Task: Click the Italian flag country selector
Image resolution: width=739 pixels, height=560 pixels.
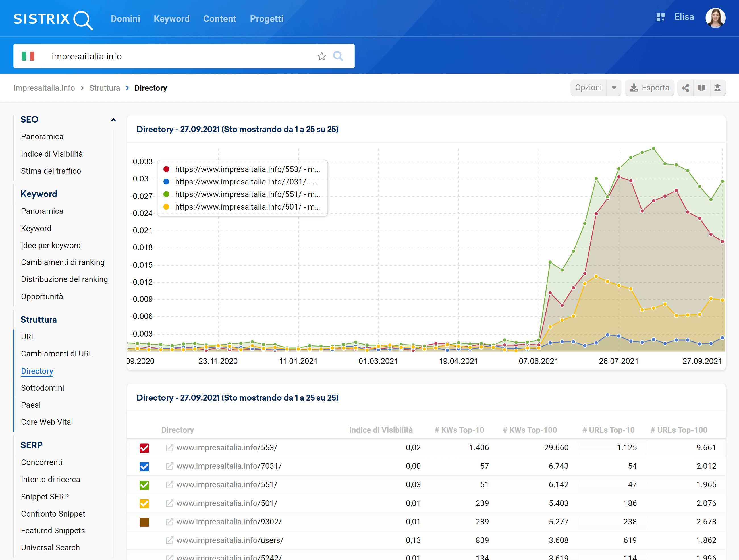Action: (x=28, y=56)
